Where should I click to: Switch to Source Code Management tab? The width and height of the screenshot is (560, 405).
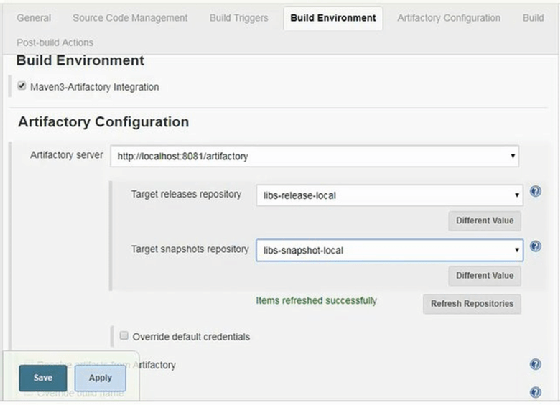pyautogui.click(x=130, y=18)
